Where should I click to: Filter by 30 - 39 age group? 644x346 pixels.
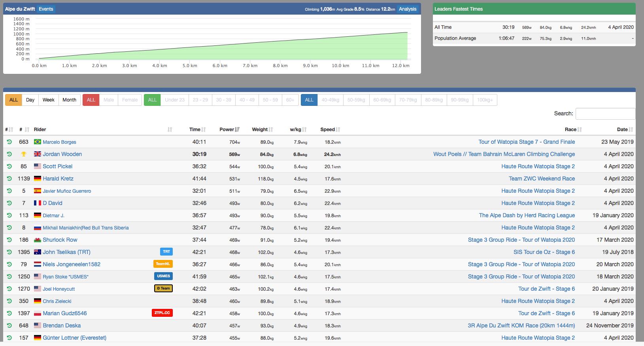(x=224, y=100)
